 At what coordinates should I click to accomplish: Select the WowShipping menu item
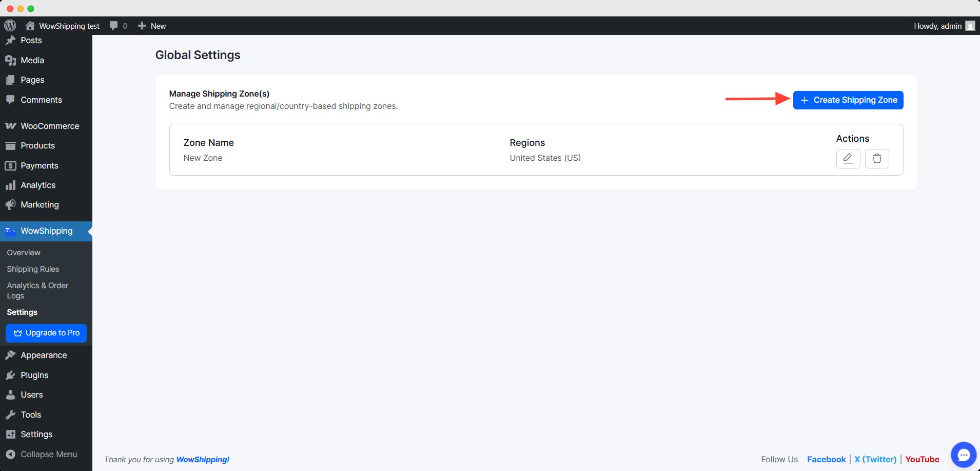pyautogui.click(x=46, y=231)
